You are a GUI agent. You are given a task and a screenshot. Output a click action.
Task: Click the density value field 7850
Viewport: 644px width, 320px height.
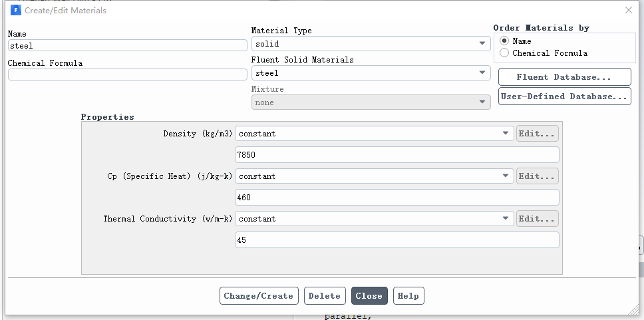(397, 155)
